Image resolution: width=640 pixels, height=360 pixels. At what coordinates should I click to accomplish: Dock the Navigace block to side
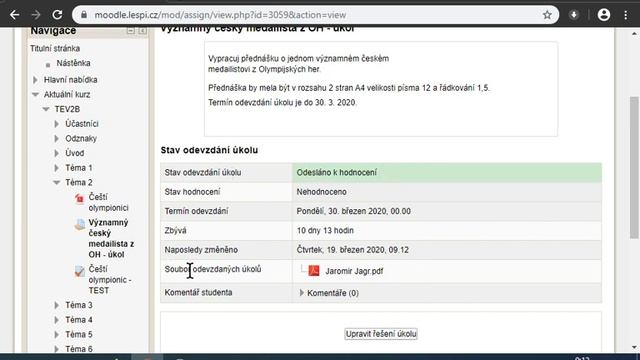coord(142,31)
